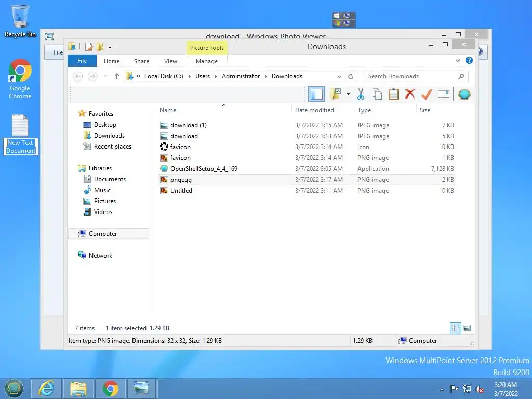
Task: Open the address bar history dropdown
Action: pyautogui.click(x=339, y=77)
